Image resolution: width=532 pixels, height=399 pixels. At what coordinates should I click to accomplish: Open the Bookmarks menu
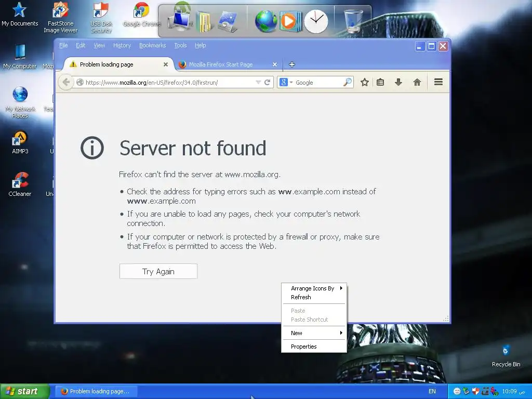tap(152, 45)
